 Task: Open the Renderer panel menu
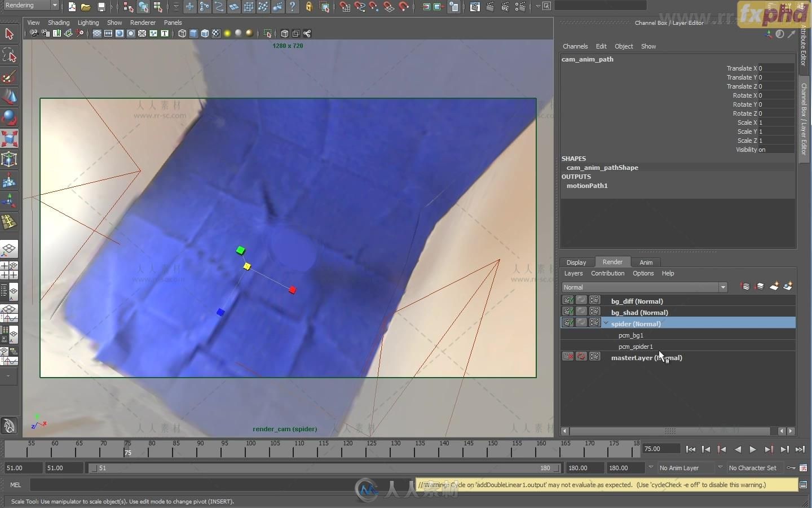pos(143,23)
